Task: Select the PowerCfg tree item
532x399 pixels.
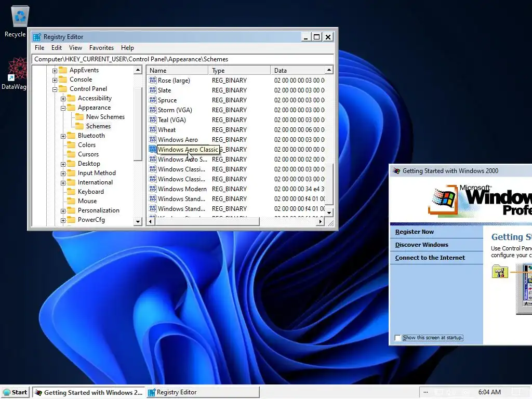Action: pyautogui.click(x=91, y=220)
